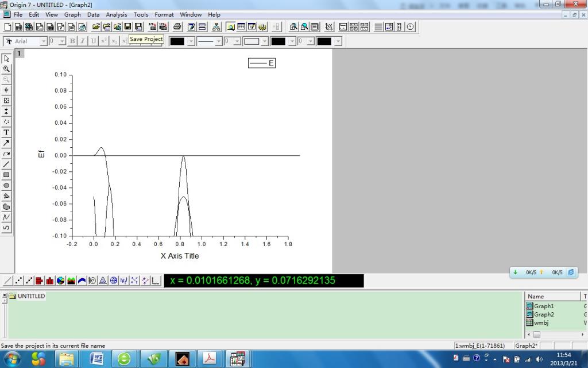Open the first black color dropdown arrow
This screenshot has width=588, height=368.
(x=191, y=41)
